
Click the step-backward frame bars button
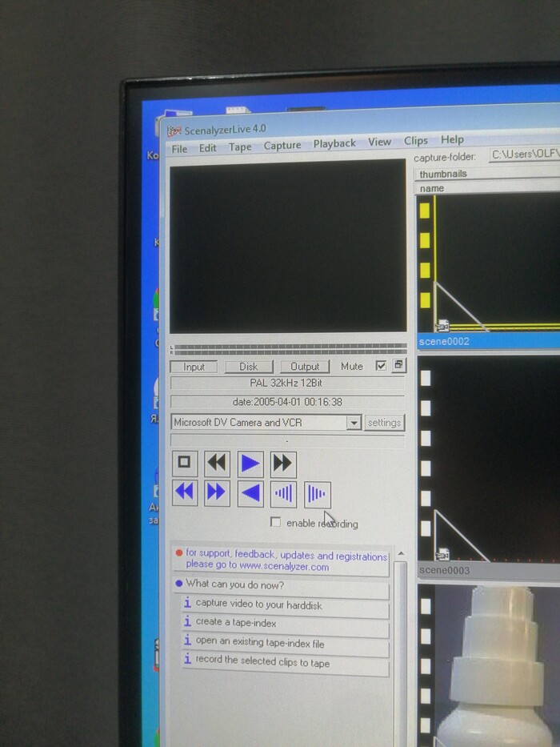(284, 494)
